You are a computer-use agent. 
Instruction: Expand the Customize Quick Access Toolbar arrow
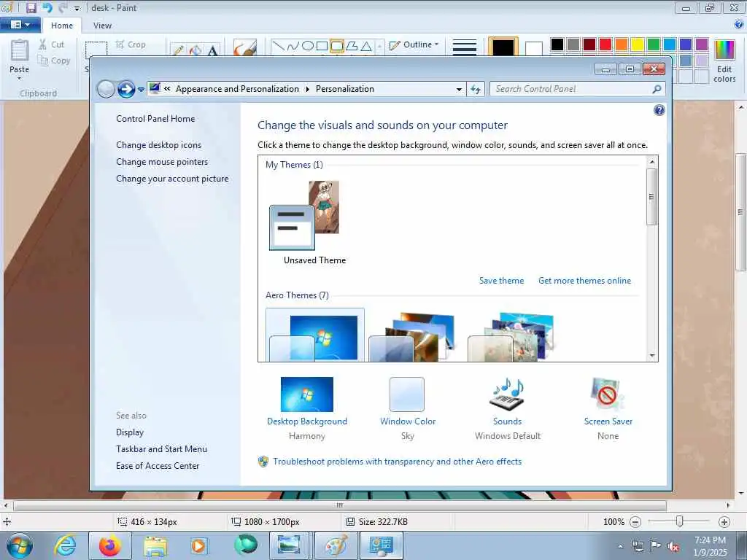77,8
